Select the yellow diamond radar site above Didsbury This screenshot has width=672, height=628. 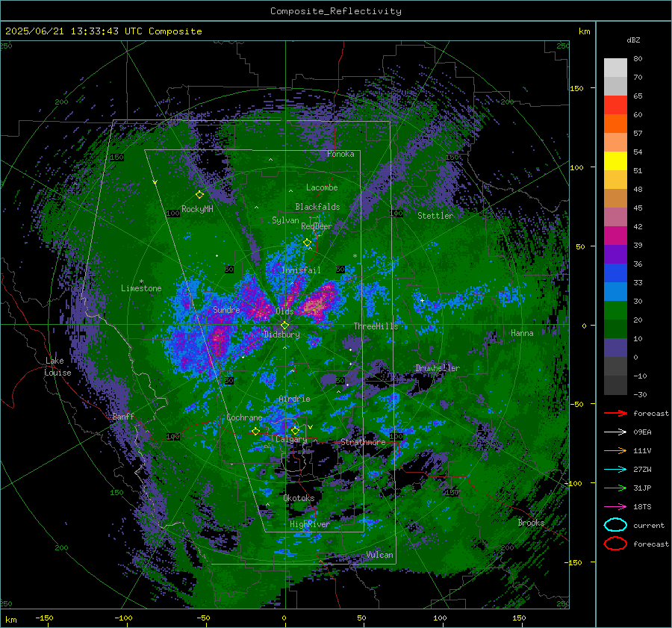284,326
